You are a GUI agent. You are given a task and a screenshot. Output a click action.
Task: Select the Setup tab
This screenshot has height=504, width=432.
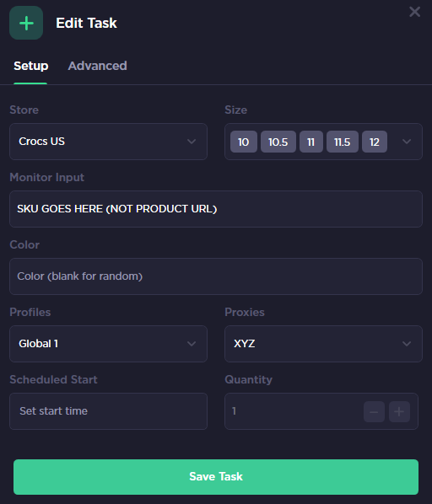click(x=31, y=66)
